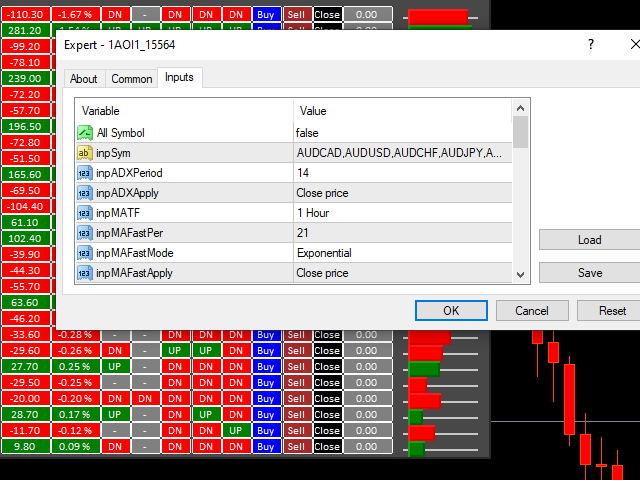Viewport: 640px width, 480px height.
Task: Select the Inputs tab
Action: [x=179, y=77]
